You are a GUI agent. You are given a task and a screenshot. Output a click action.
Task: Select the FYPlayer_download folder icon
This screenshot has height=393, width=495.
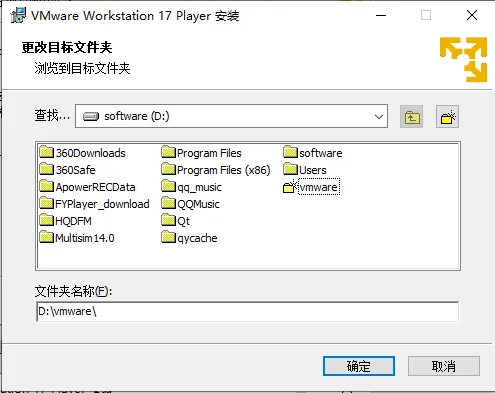[46, 203]
